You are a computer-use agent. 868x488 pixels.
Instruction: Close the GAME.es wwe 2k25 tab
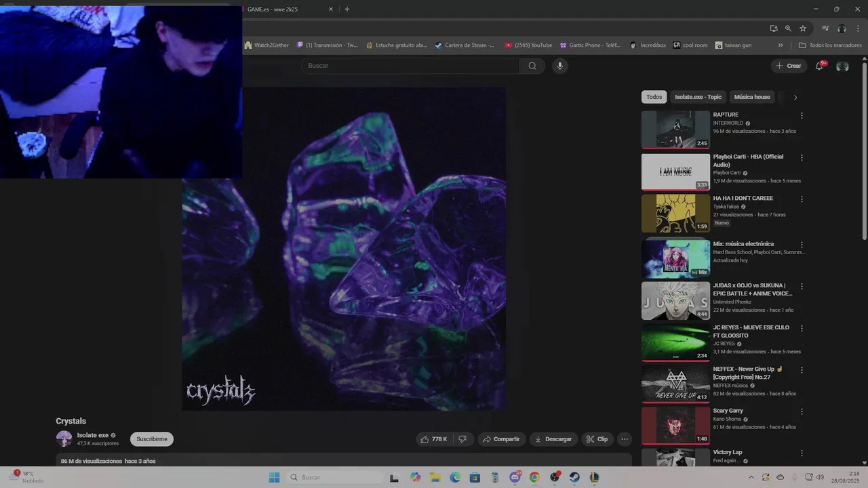coord(331,9)
